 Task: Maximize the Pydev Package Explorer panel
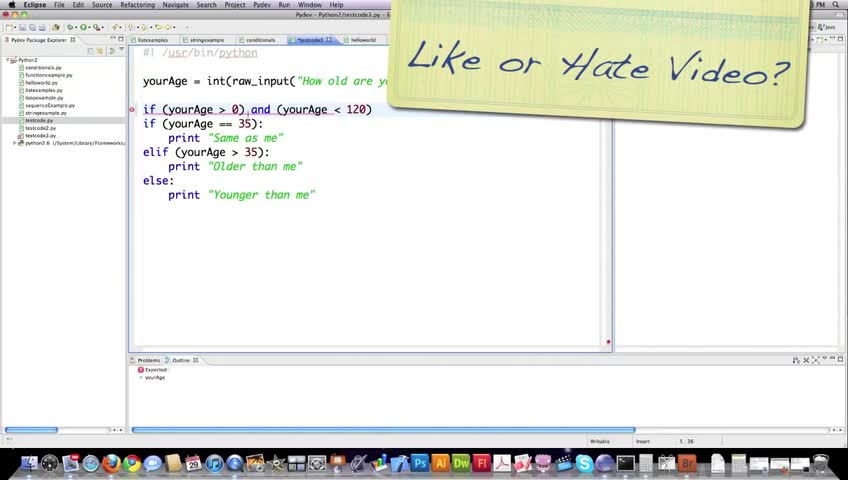pyautogui.click(x=121, y=39)
